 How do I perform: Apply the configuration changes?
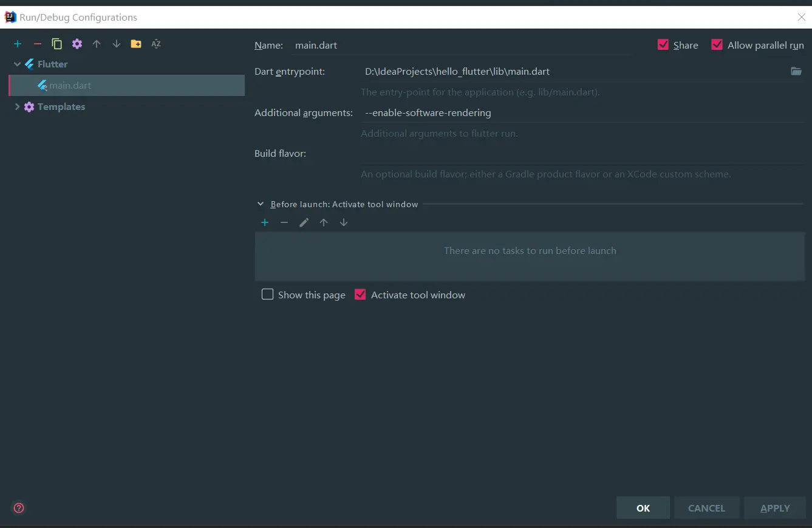(x=774, y=507)
